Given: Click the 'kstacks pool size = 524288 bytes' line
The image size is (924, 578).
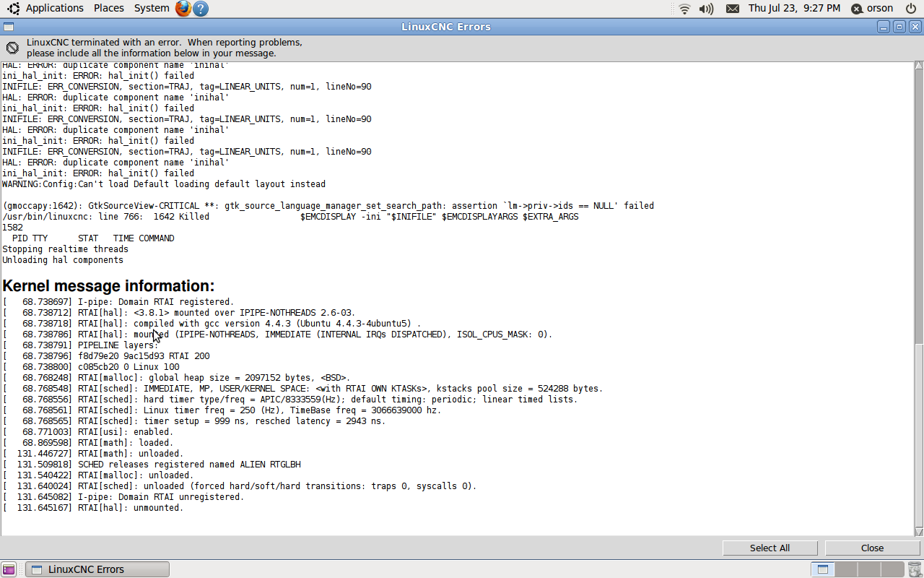Looking at the screenshot, I should tap(302, 389).
